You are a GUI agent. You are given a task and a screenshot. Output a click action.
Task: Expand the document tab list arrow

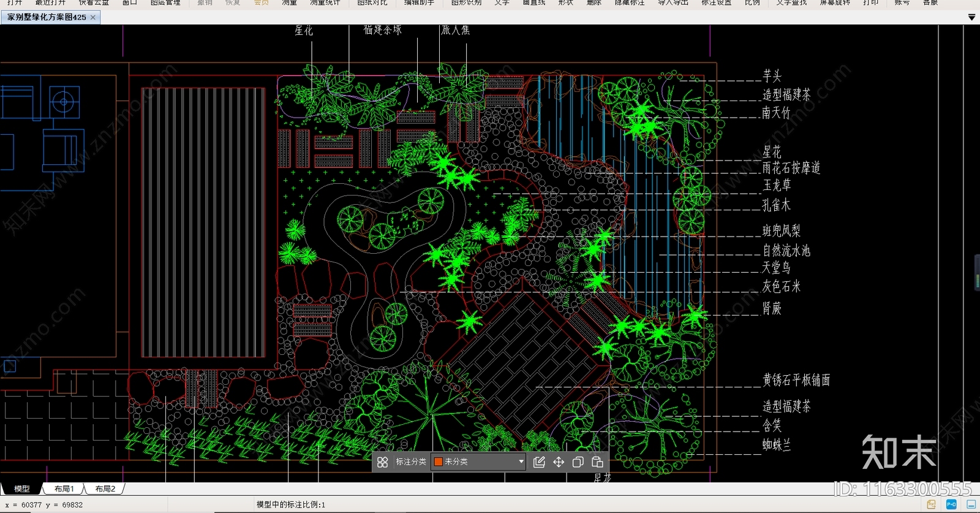coord(971,18)
